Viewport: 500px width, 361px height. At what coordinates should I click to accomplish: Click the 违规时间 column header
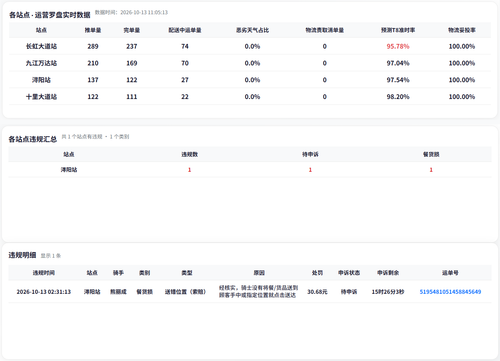(44, 273)
